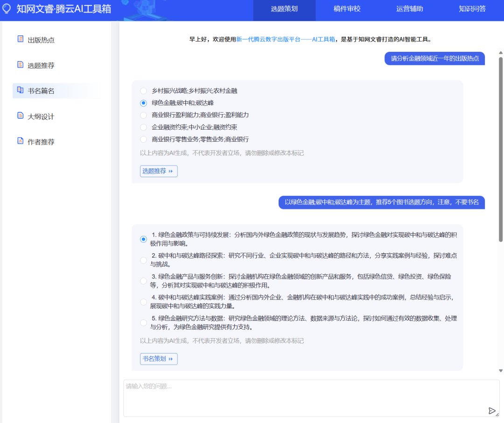Click the 知网文睿·腾云AI工具箱 title
This screenshot has width=504, height=423.
click(x=64, y=9)
